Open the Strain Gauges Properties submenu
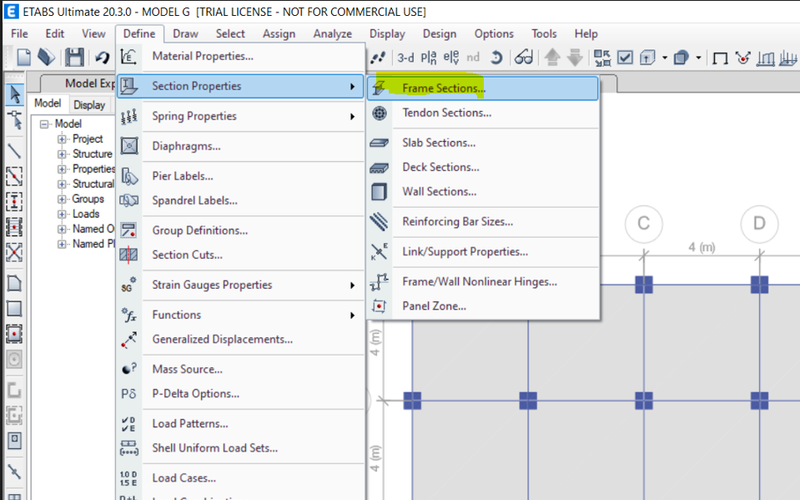 pyautogui.click(x=240, y=285)
